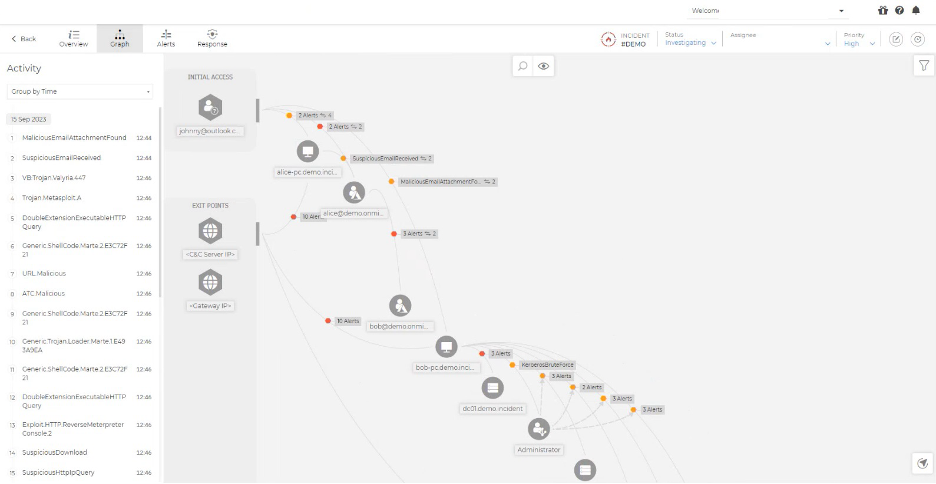Select the bob-pc computer node
This screenshot has height=484, width=936.
coord(446,347)
